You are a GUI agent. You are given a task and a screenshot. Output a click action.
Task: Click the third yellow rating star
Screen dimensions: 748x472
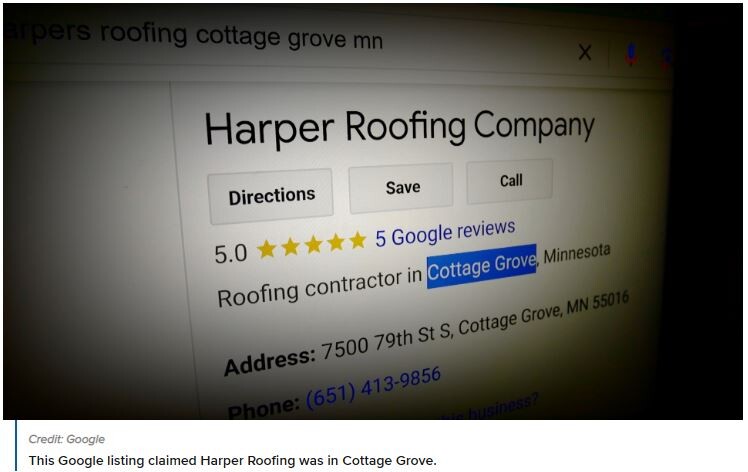tap(313, 244)
